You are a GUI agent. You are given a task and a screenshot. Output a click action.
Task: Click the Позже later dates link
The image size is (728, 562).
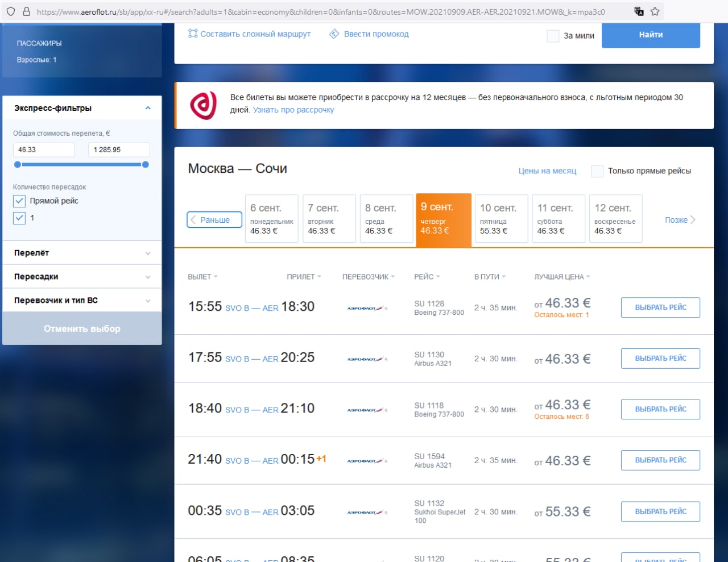point(680,220)
